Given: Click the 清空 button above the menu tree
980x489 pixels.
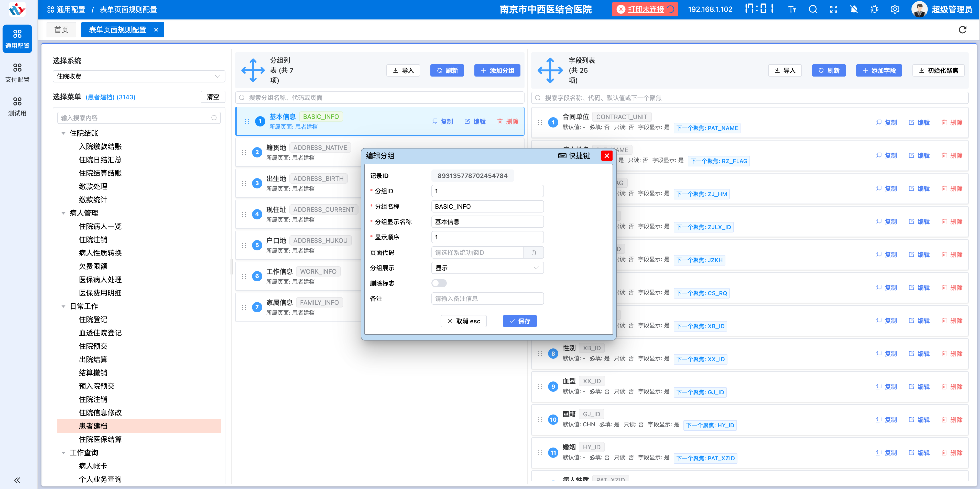Looking at the screenshot, I should pyautogui.click(x=213, y=97).
